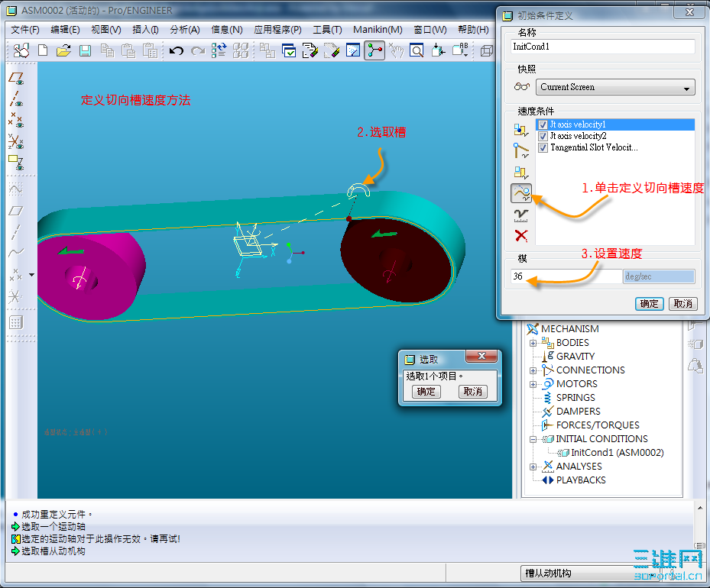Select the DAMPERS tree item
Screen dimensions: 710x588
coord(579,412)
